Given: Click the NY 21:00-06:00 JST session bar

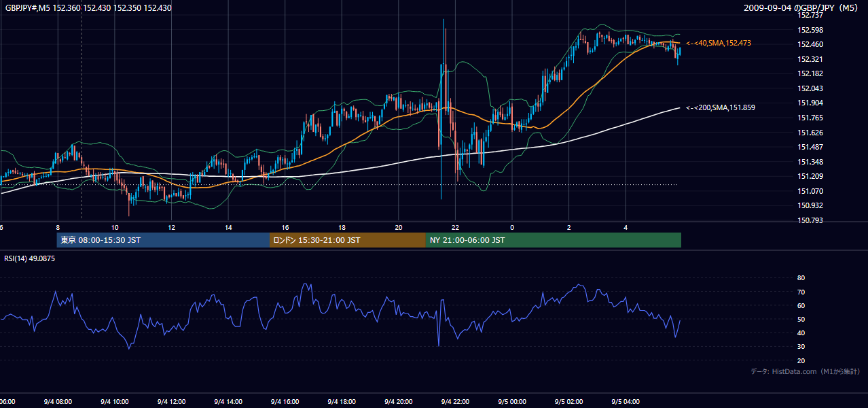Looking at the screenshot, I should (x=554, y=240).
